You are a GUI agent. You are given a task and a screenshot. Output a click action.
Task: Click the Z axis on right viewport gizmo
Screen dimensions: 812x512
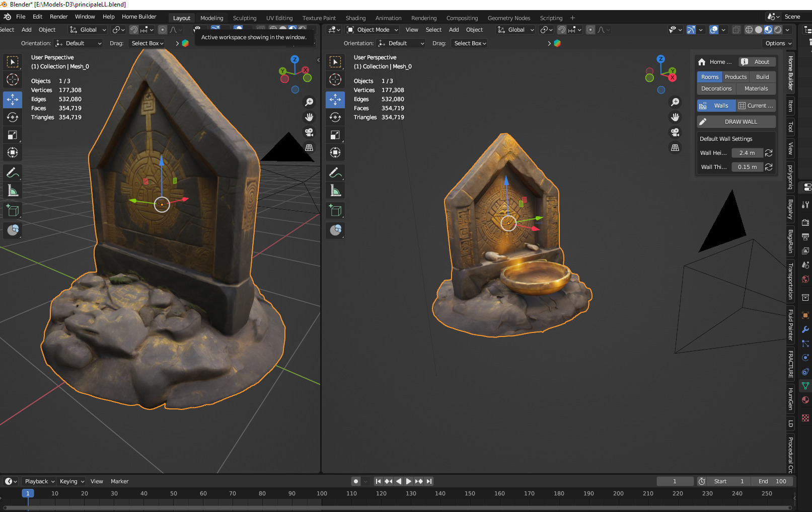661,59
